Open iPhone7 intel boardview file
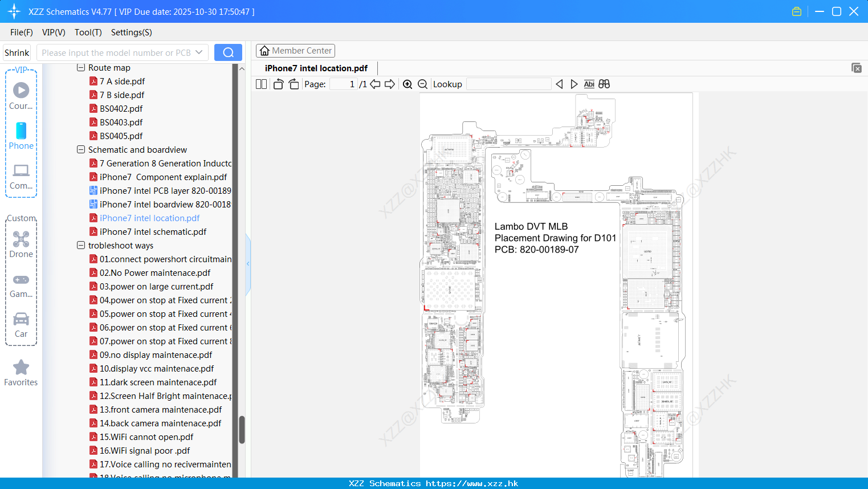868x489 pixels. pyautogui.click(x=160, y=205)
